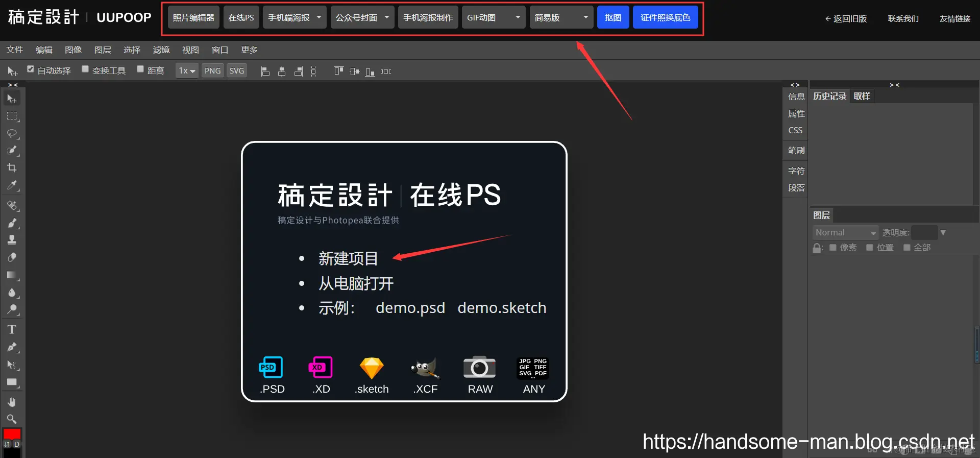Toggle the 像素 lock checkbox
Viewport: 980px width, 458px height.
833,248
